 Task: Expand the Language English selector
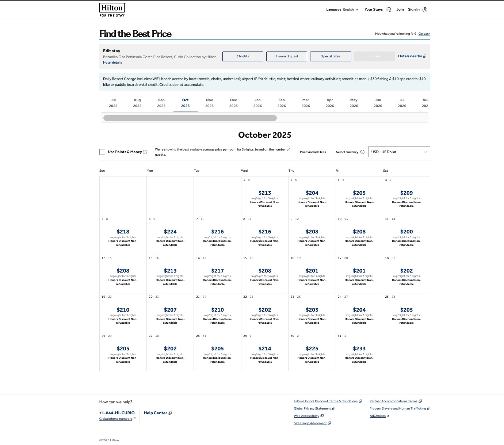tap(350, 10)
